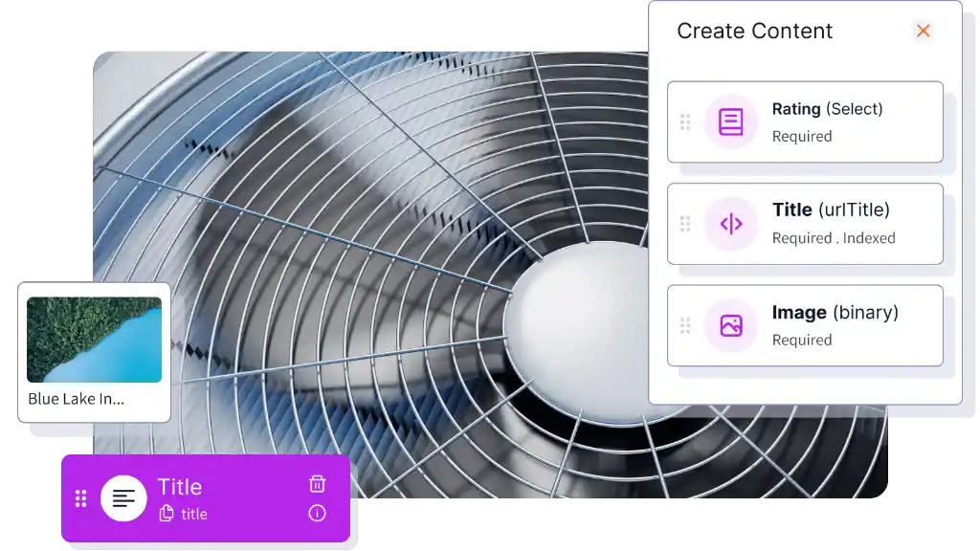The width and height of the screenshot is (980, 551).
Task: Grab the Image (binary) row drag handle
Action: (685, 325)
